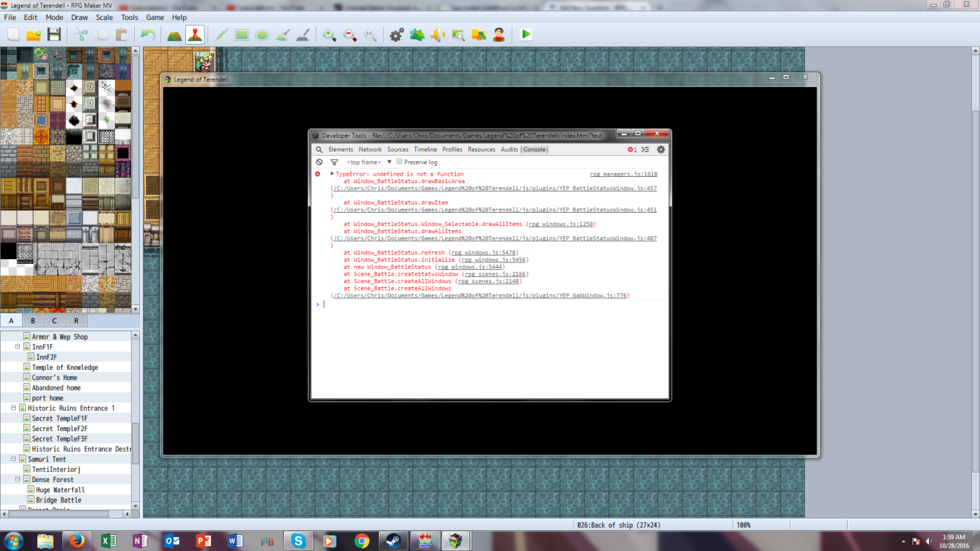The width and height of the screenshot is (980, 551).
Task: Select the Rectangle drawing tool
Action: (x=242, y=34)
